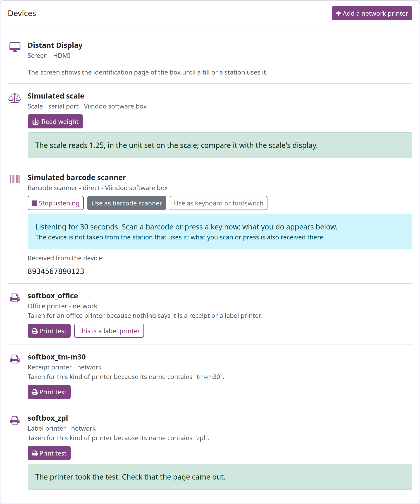Print test on softbox_office
420x504 pixels.
point(49,331)
